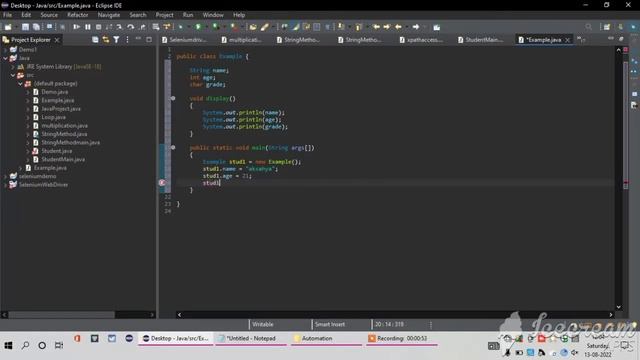Expand the Demo1 project
Image resolution: width=640 pixels, height=360 pixels.
tap(5, 49)
